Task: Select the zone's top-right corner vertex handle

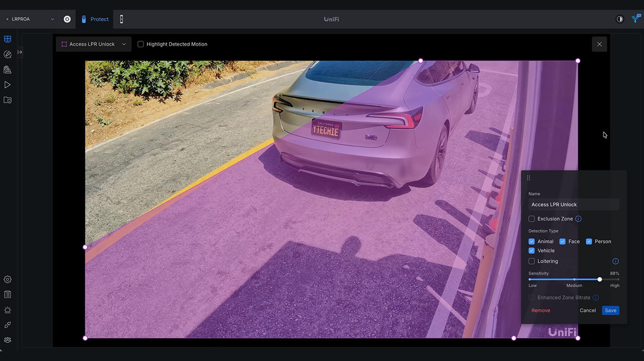Action: pyautogui.click(x=578, y=61)
